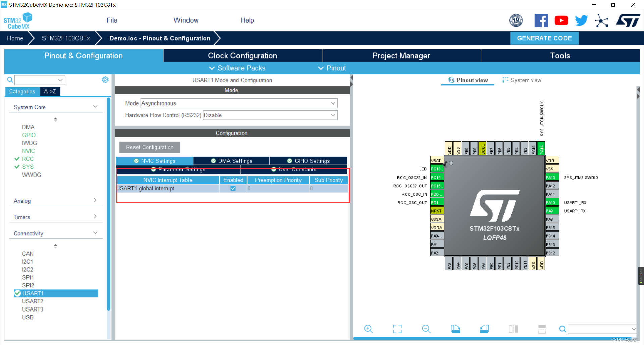Image resolution: width=644 pixels, height=345 pixels.
Task: Switch to Tools tab
Action: click(x=560, y=56)
